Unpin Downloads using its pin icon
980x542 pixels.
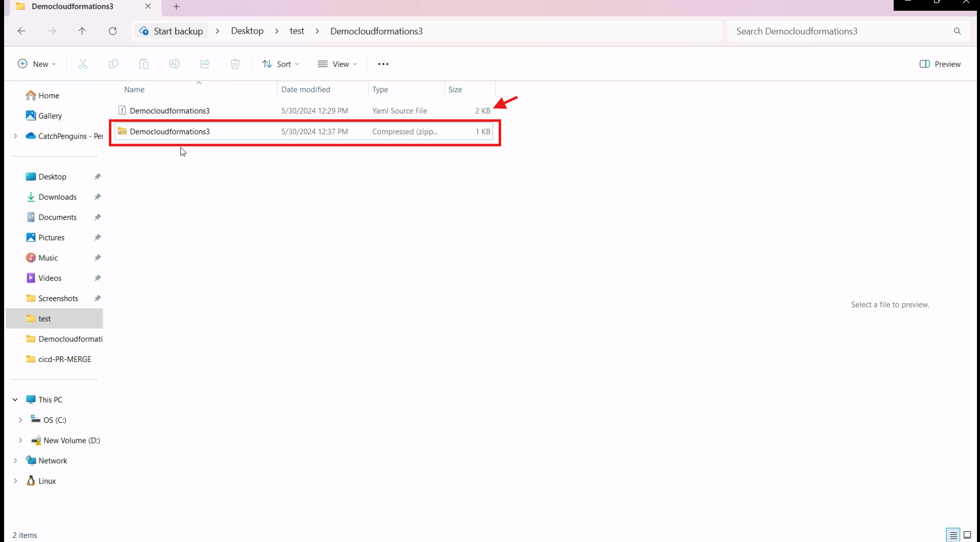(98, 197)
